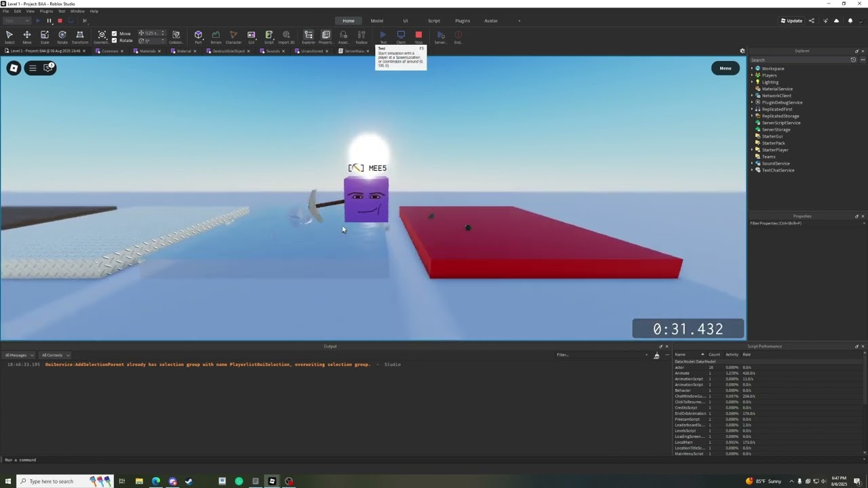Open the Collisions toggle button
868x488 pixels.
pos(176,37)
